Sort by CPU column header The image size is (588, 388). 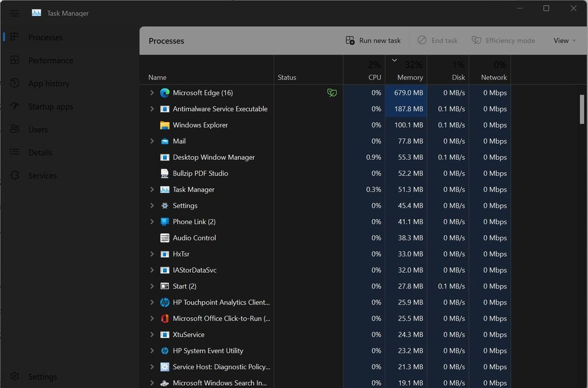(374, 77)
